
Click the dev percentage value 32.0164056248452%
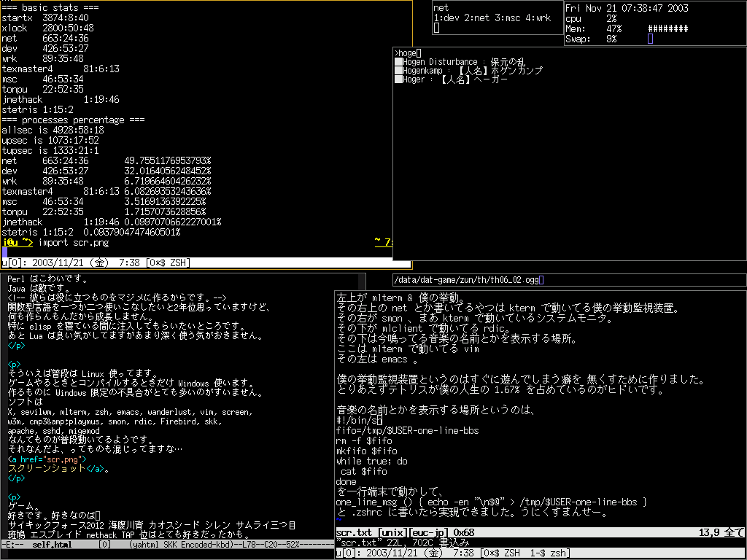click(x=168, y=171)
